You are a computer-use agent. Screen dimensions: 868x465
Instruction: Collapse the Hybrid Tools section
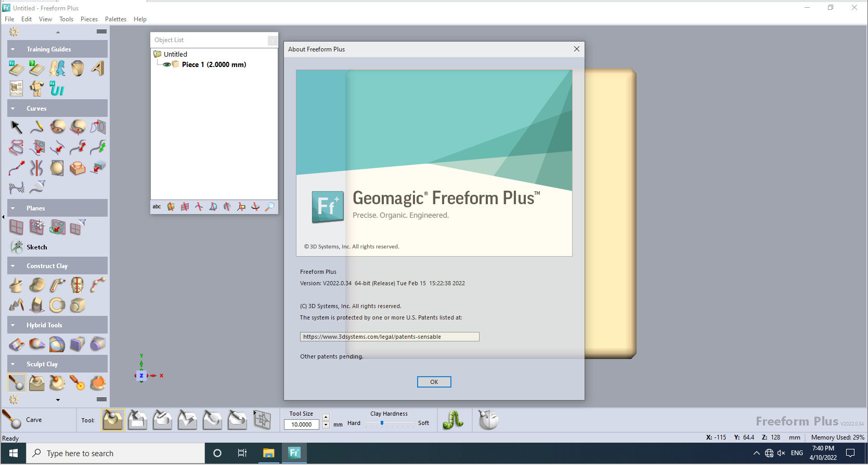pyautogui.click(x=13, y=325)
